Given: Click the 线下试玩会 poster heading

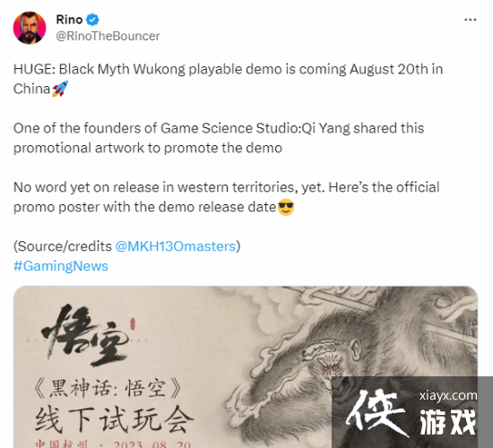Looking at the screenshot, I should pos(115,419).
